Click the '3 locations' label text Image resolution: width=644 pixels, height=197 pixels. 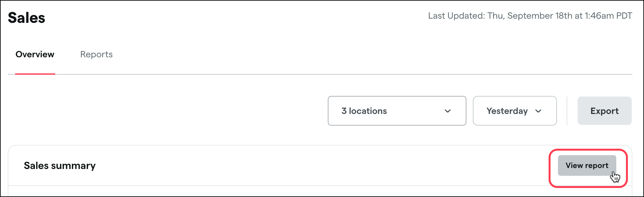coord(364,111)
